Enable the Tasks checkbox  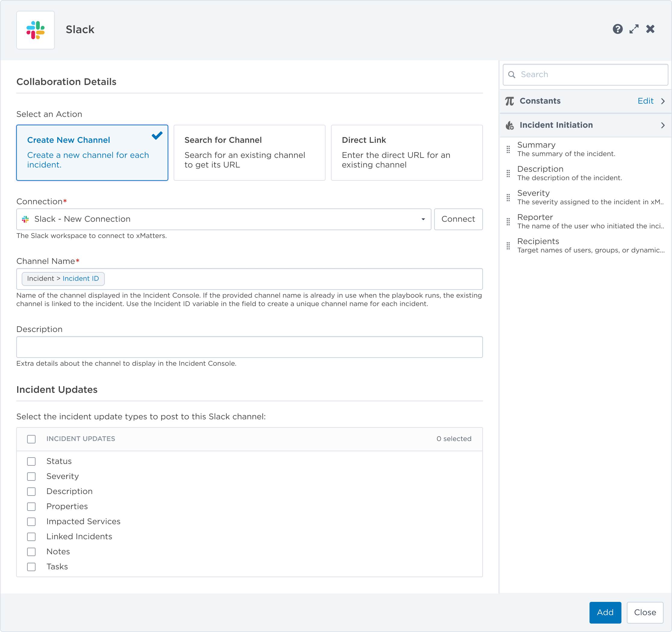(31, 567)
